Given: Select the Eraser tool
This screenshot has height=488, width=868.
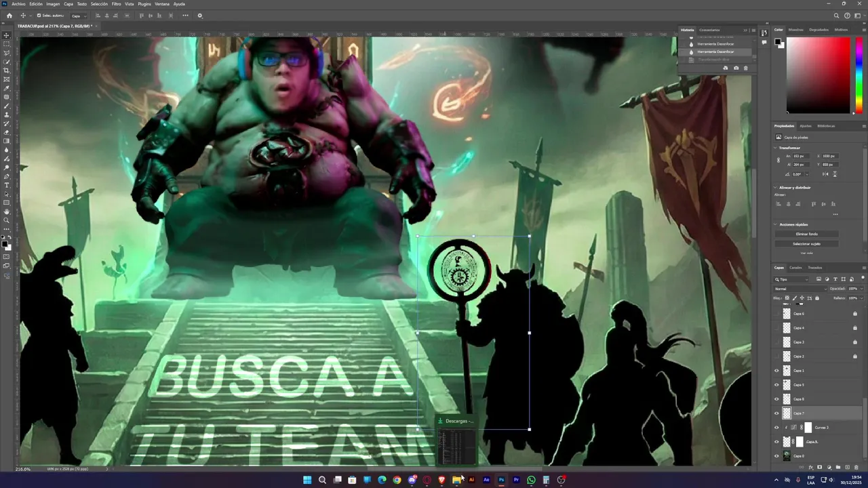Looking at the screenshot, I should point(7,132).
